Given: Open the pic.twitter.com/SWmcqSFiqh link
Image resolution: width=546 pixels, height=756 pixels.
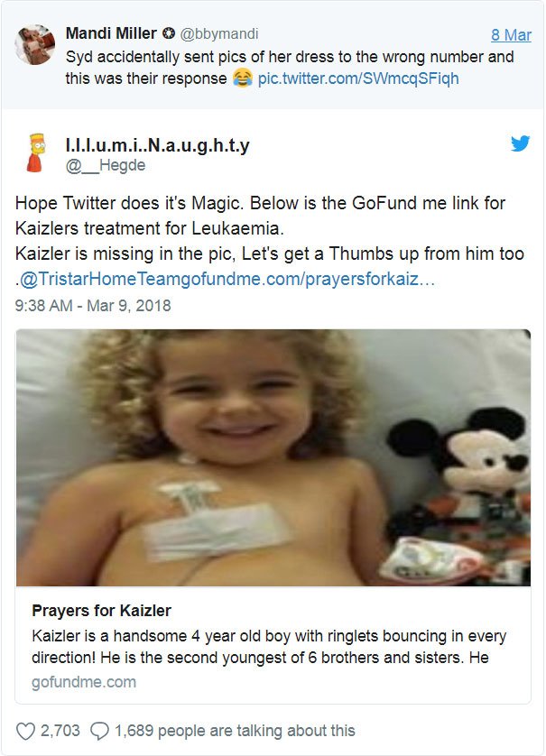Looking at the screenshot, I should (x=358, y=78).
